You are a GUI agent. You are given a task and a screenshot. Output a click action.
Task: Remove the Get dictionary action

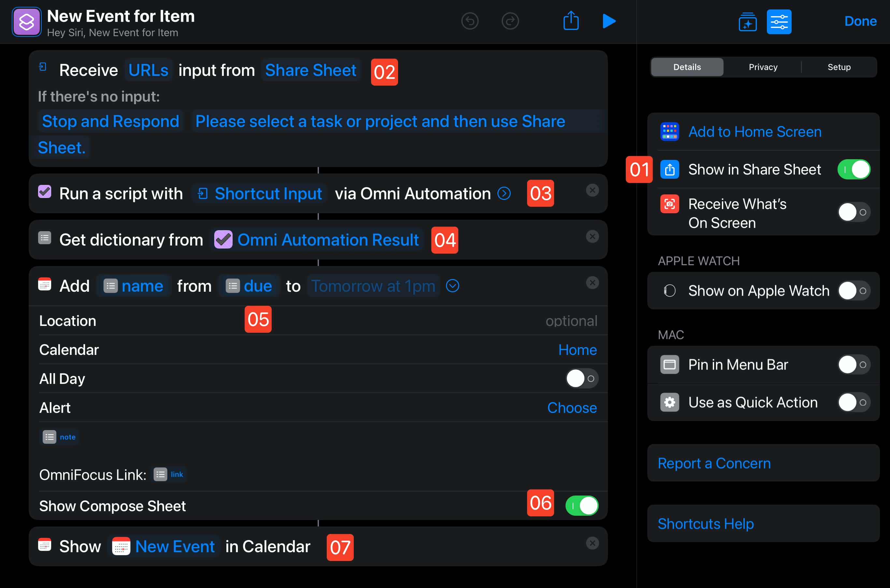pyautogui.click(x=592, y=236)
